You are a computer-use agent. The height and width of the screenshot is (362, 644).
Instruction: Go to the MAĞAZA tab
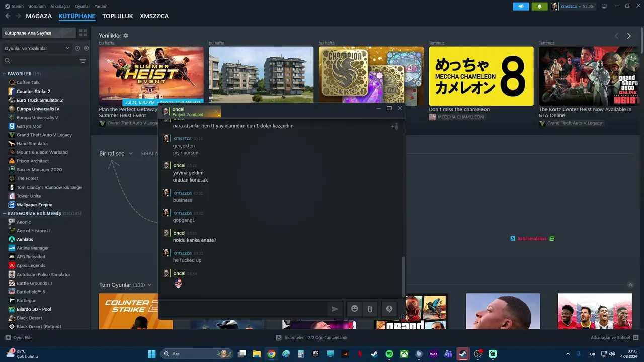(x=39, y=16)
